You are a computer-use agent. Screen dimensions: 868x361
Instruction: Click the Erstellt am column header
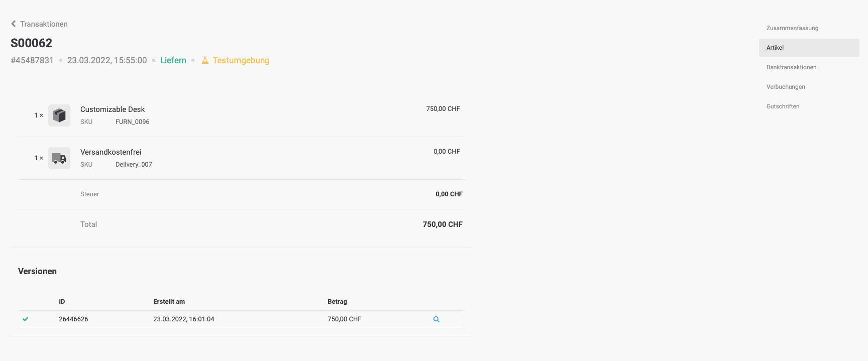169,302
